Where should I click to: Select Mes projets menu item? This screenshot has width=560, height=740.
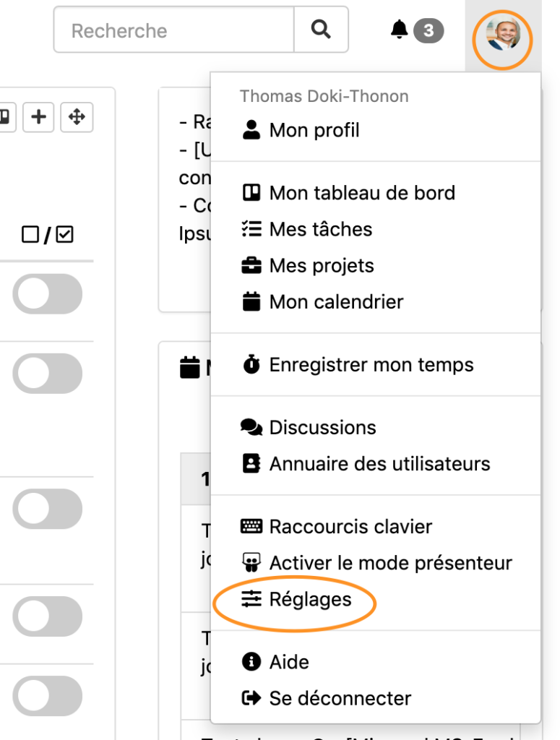321,265
